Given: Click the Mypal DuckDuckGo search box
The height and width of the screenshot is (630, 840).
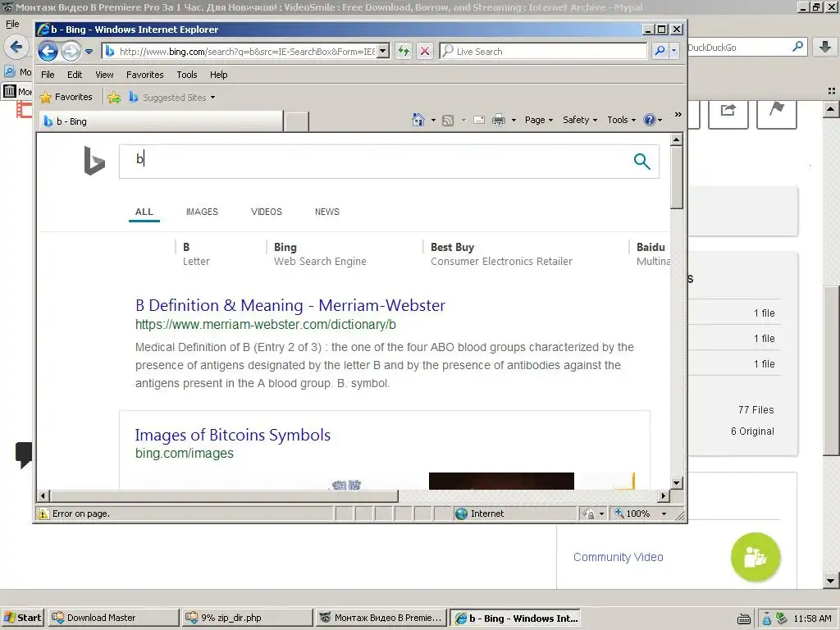Looking at the screenshot, I should point(739,48).
